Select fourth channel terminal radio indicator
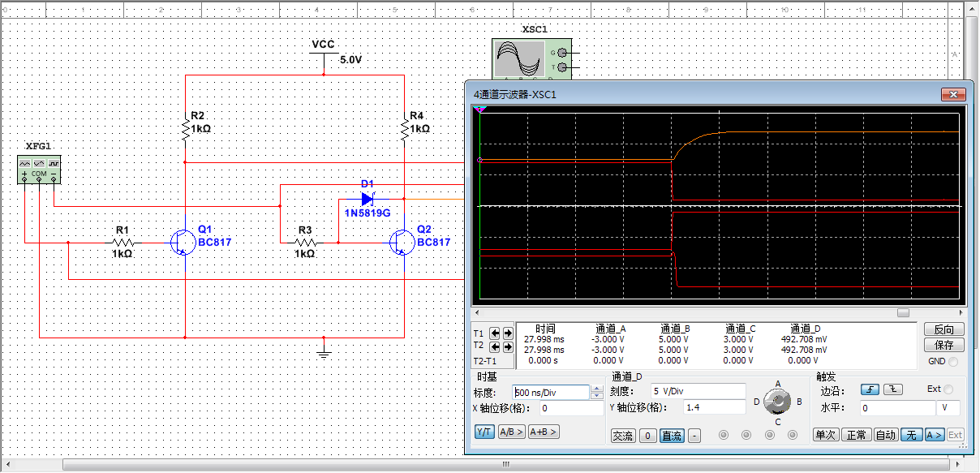 (793, 436)
